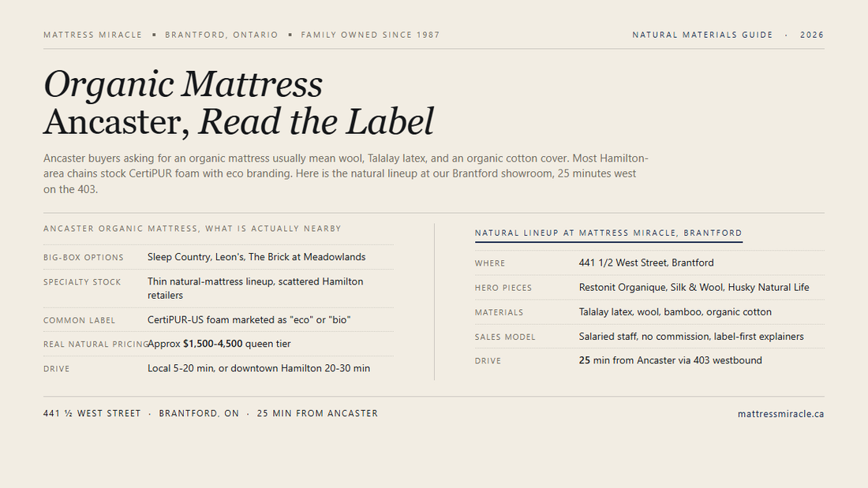Image resolution: width=868 pixels, height=488 pixels.
Task: Click the 'REAL NATURAL PRICING' label
Action: tap(95, 345)
